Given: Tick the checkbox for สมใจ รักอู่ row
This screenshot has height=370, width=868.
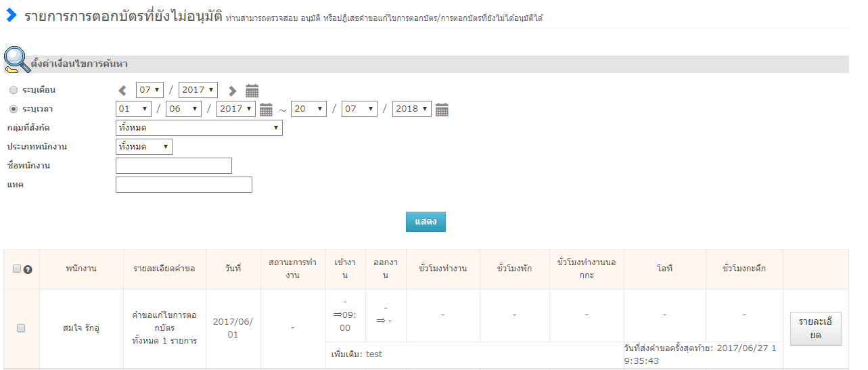Looking at the screenshot, I should (21, 328).
